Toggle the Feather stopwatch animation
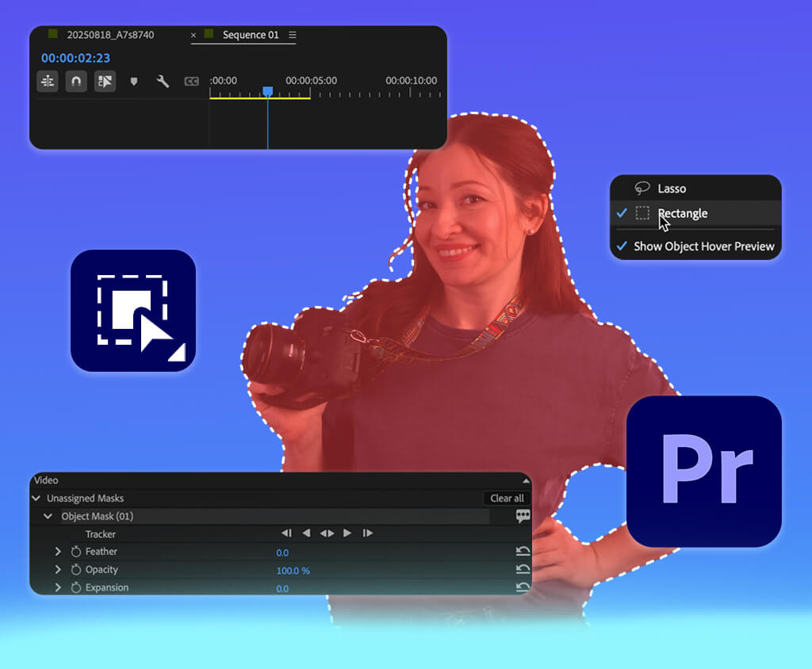 (76, 552)
